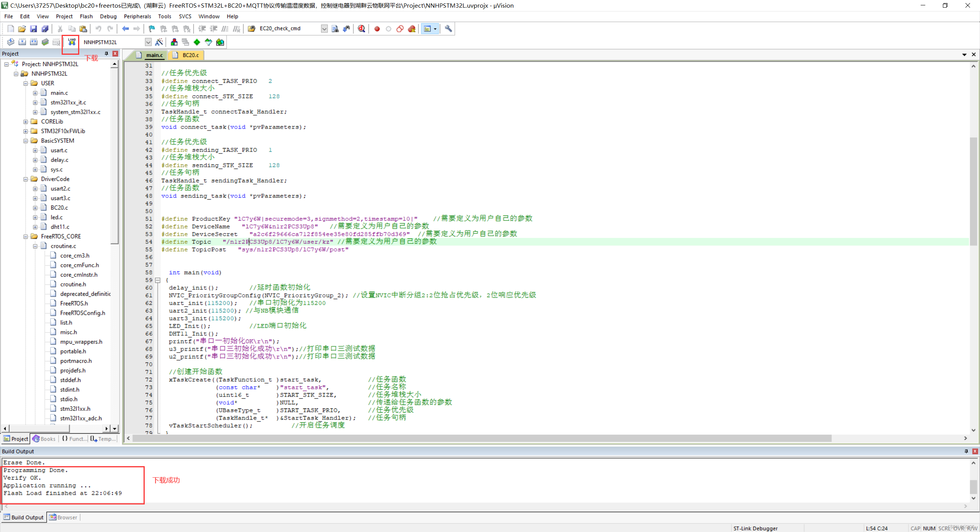Collapse the FreeRTOS_CORE folder
Image resolution: width=980 pixels, height=532 pixels.
pyautogui.click(x=26, y=237)
